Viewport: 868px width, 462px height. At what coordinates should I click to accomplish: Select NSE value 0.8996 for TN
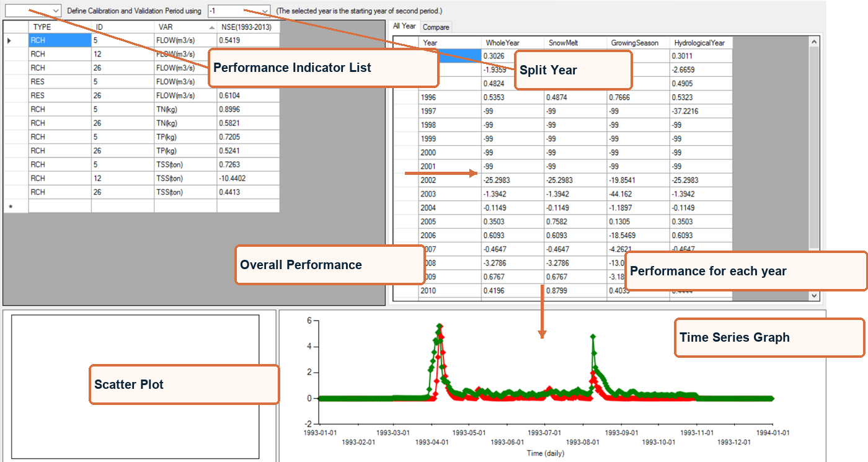(x=248, y=109)
